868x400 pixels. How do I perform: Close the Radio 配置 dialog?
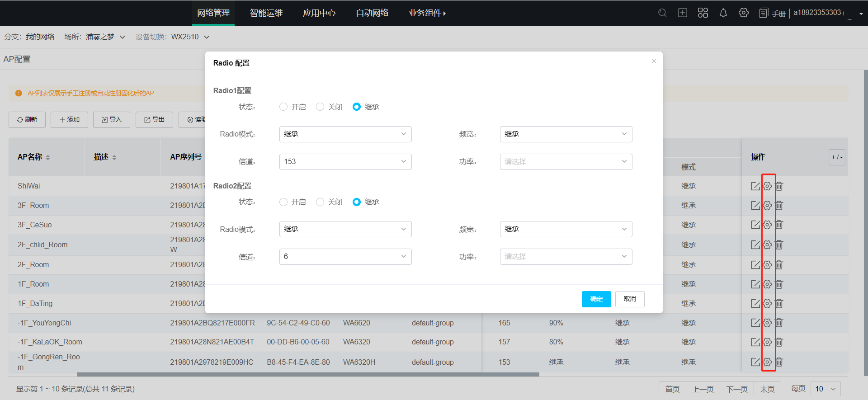(x=653, y=61)
